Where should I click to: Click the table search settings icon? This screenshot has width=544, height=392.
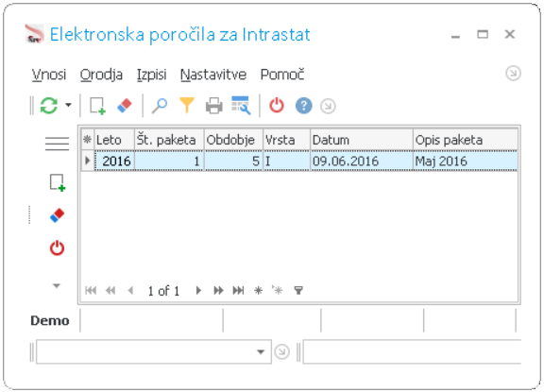pyautogui.click(x=241, y=106)
